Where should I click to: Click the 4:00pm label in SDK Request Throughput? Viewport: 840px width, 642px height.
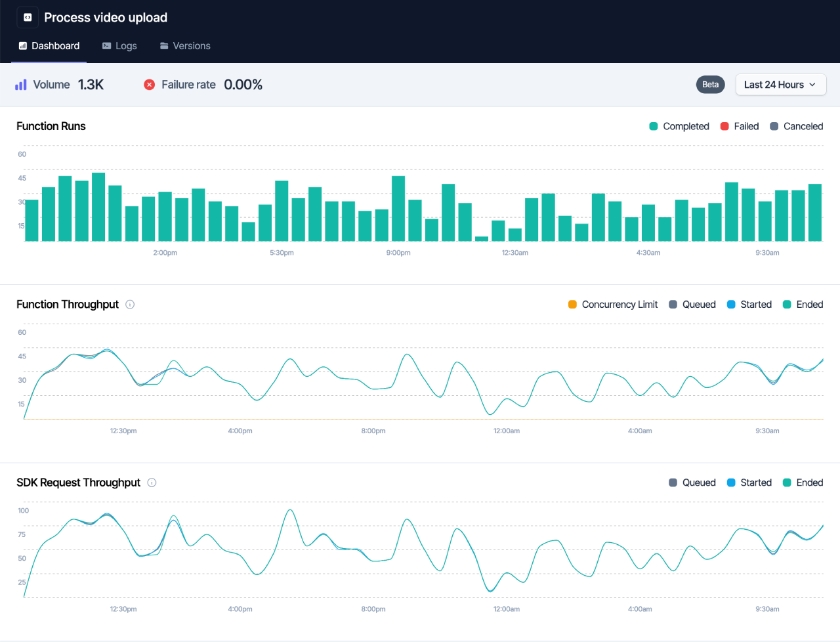240,609
